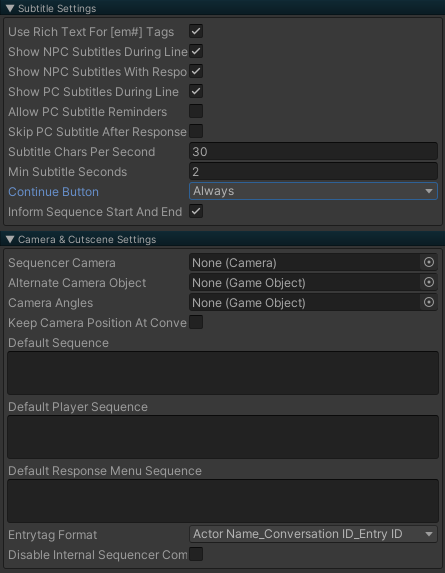Open the Entrytag Format dropdown
This screenshot has height=573, width=445.
click(x=313, y=534)
